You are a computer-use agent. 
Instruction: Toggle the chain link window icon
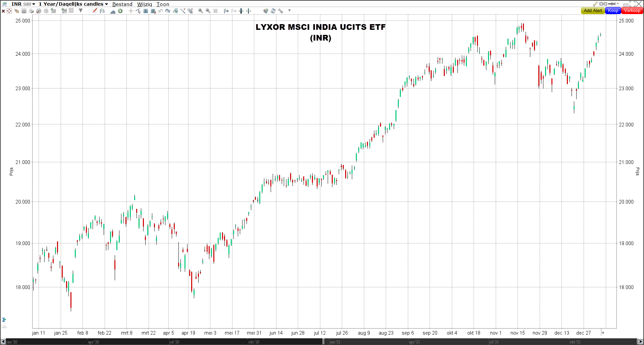coord(603,4)
